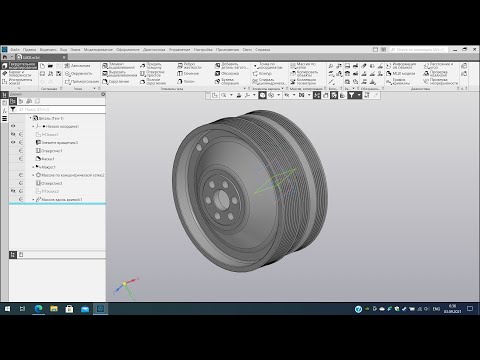Switch to Инструменты эскиза tool set

[17, 81]
